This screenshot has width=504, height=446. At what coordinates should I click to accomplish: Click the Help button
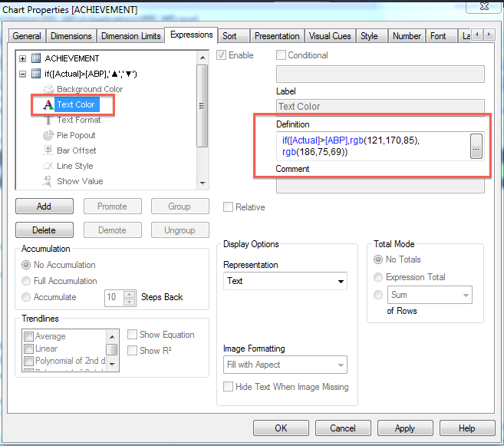(467, 428)
